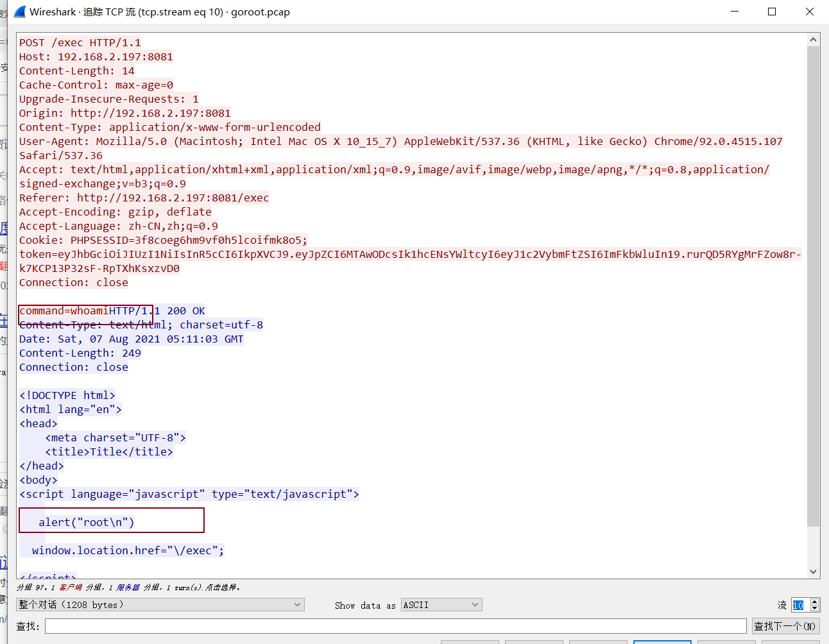Click the 'Cache-Control: max-age=0' line

click(x=96, y=85)
